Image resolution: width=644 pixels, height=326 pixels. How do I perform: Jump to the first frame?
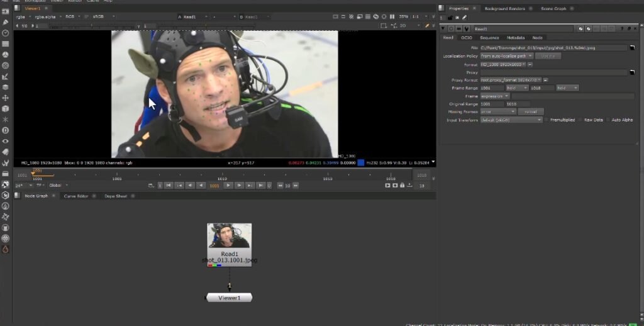(x=169, y=186)
